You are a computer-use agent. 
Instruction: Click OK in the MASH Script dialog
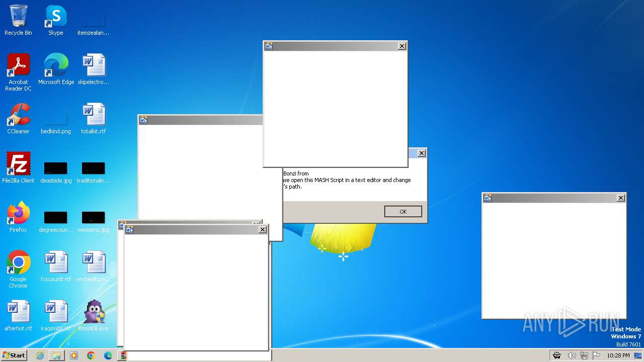pos(403,212)
